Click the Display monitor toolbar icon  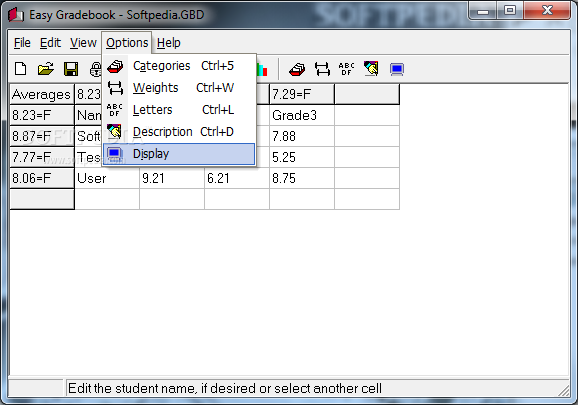click(397, 69)
